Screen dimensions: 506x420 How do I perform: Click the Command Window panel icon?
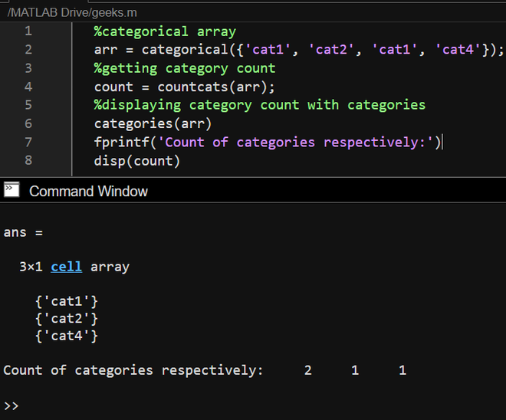[11, 189]
